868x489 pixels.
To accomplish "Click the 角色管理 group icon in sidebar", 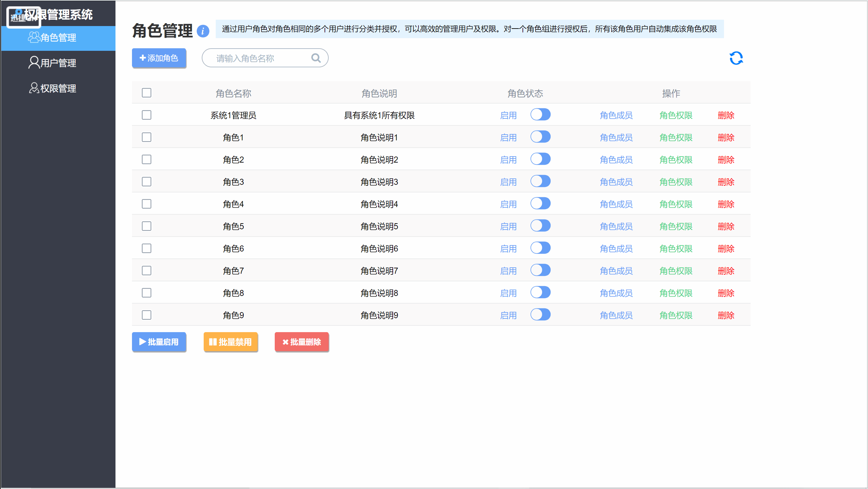I will point(34,37).
